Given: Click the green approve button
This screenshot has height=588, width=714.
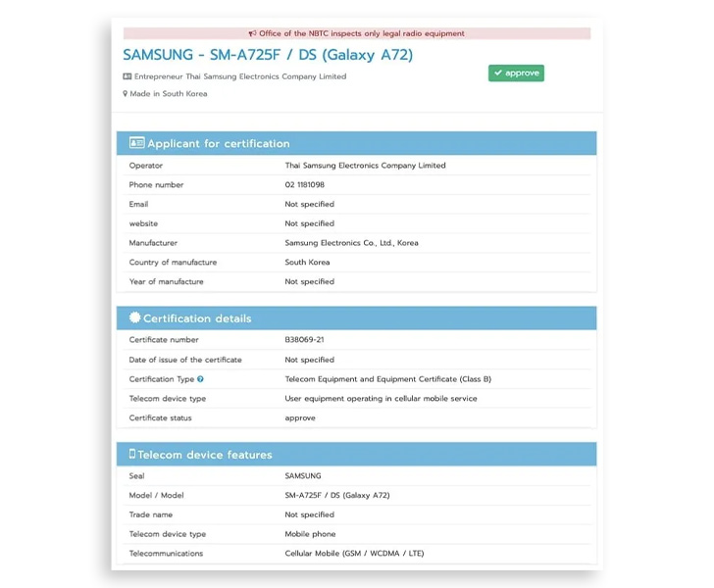Looking at the screenshot, I should tap(516, 73).
